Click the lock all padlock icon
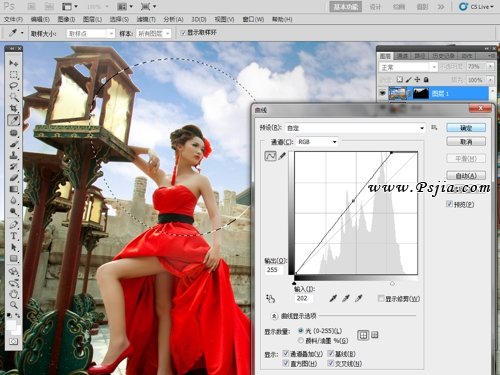This screenshot has width=500, height=375. click(x=426, y=80)
